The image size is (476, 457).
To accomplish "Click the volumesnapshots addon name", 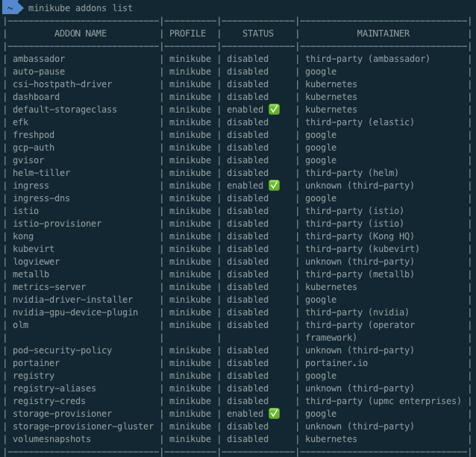I will tap(52, 439).
